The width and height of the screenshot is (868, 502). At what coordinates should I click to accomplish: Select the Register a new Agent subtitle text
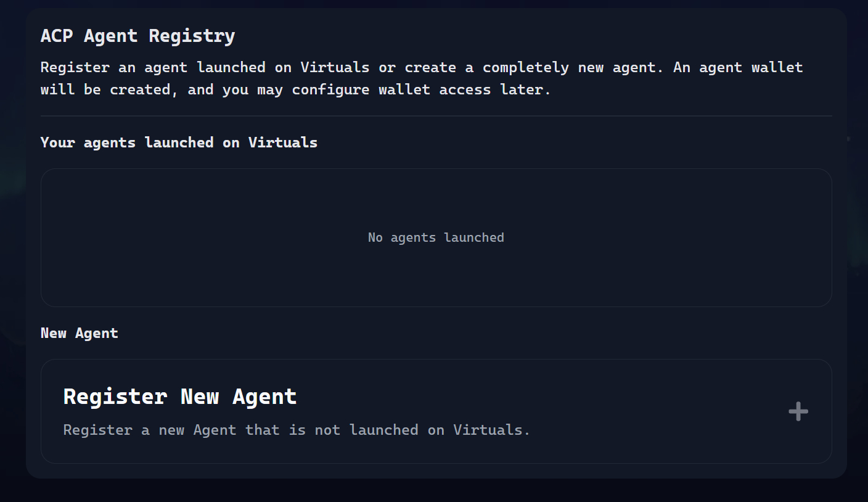[296, 430]
